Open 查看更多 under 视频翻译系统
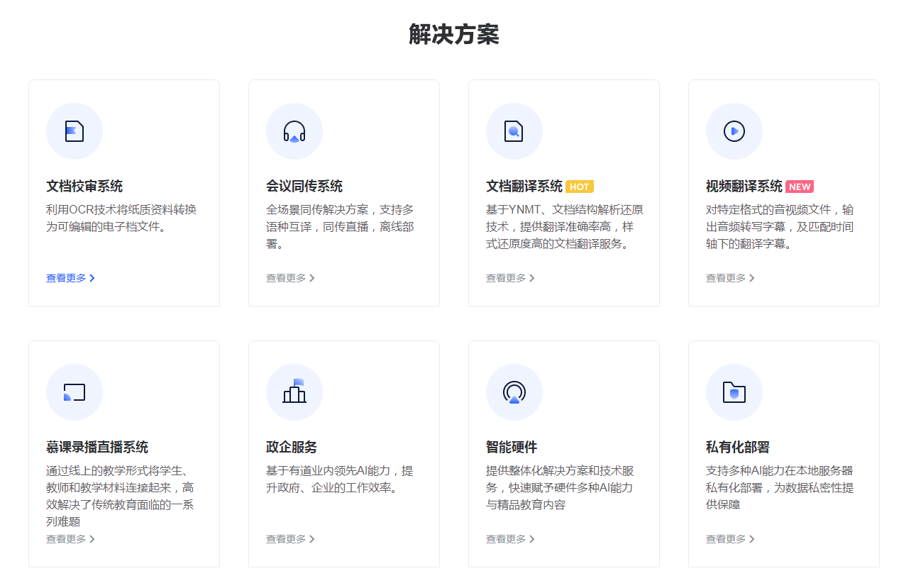Image resolution: width=911 pixels, height=588 pixels. (x=731, y=278)
